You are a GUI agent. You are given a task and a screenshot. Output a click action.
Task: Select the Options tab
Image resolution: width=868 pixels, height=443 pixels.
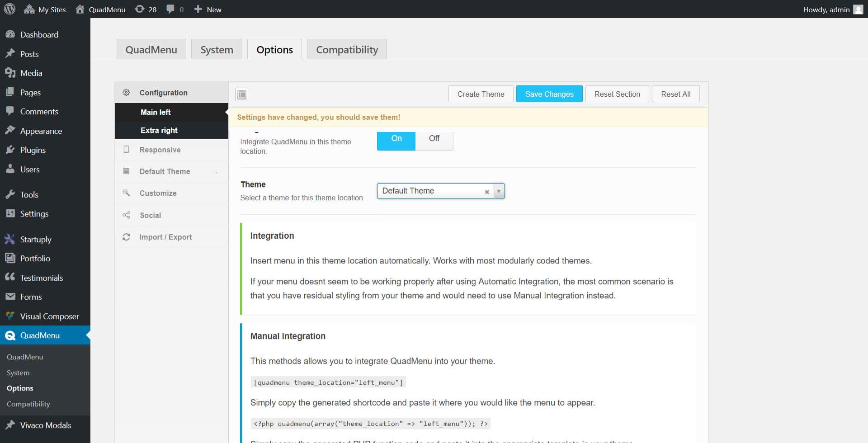[274, 49]
